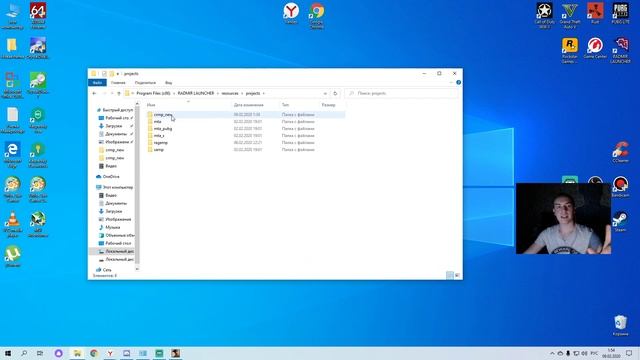Open Explorer help question mark icon

click(x=458, y=82)
